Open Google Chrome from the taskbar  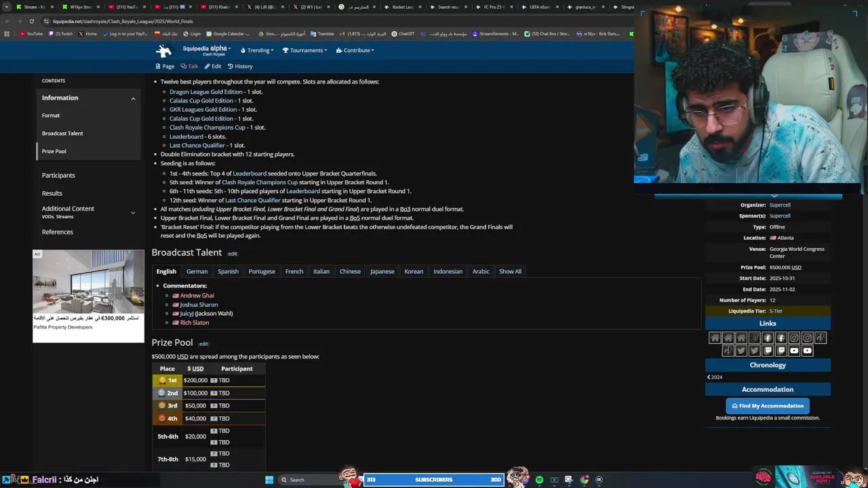585,480
